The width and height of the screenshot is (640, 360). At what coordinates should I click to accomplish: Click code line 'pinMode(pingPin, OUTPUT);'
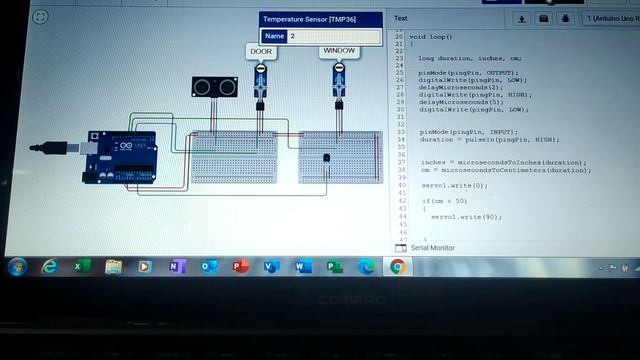click(468, 73)
